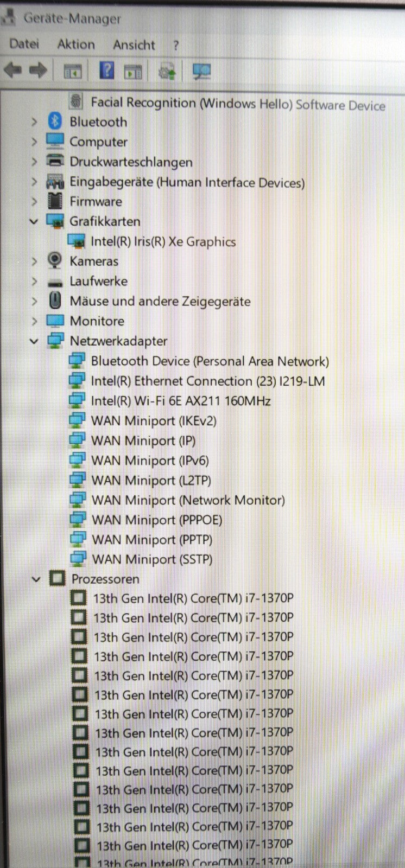The width and height of the screenshot is (405, 868).
Task: Select Facial Recognition (Windows Hello) Software Device
Action: tap(238, 103)
